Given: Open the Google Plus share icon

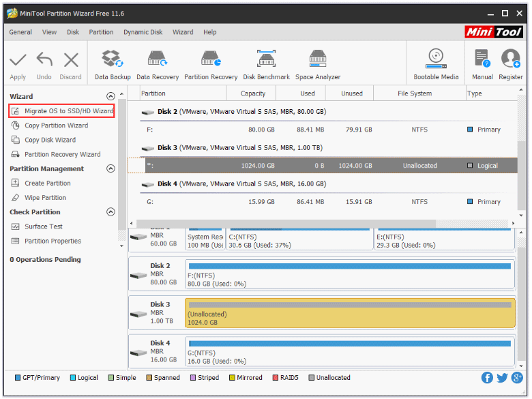Looking at the screenshot, I should 517,378.
